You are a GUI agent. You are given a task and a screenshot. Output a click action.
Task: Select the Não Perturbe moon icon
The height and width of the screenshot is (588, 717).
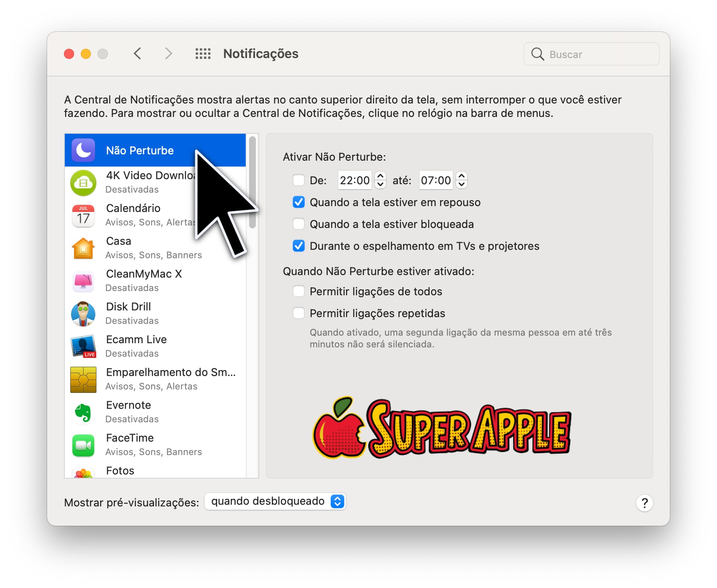click(x=83, y=150)
